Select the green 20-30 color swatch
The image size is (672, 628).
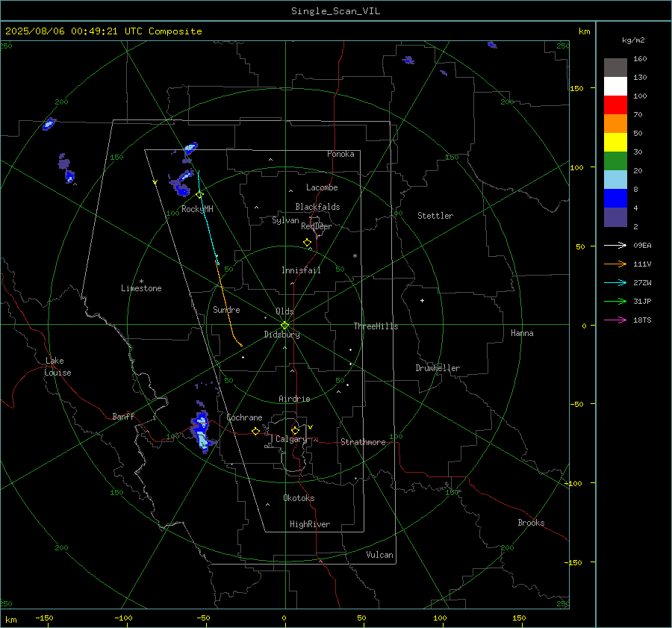[x=615, y=161]
